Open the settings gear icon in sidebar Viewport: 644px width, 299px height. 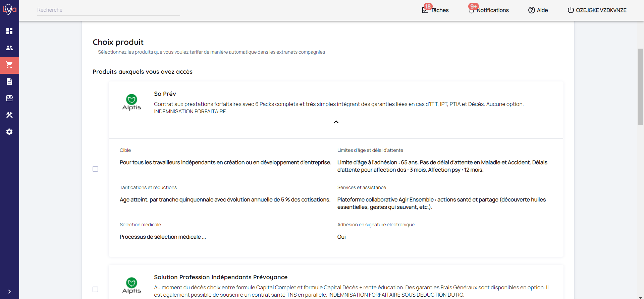tap(9, 132)
